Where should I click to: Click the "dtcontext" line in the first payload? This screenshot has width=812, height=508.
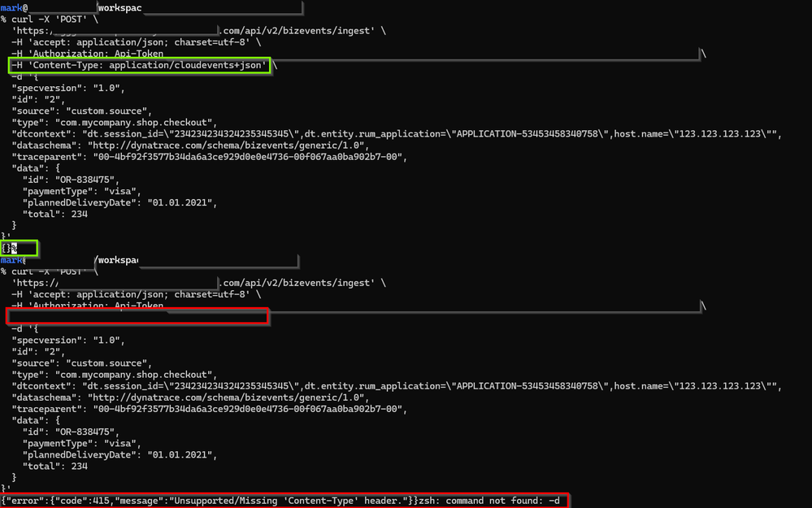point(396,134)
